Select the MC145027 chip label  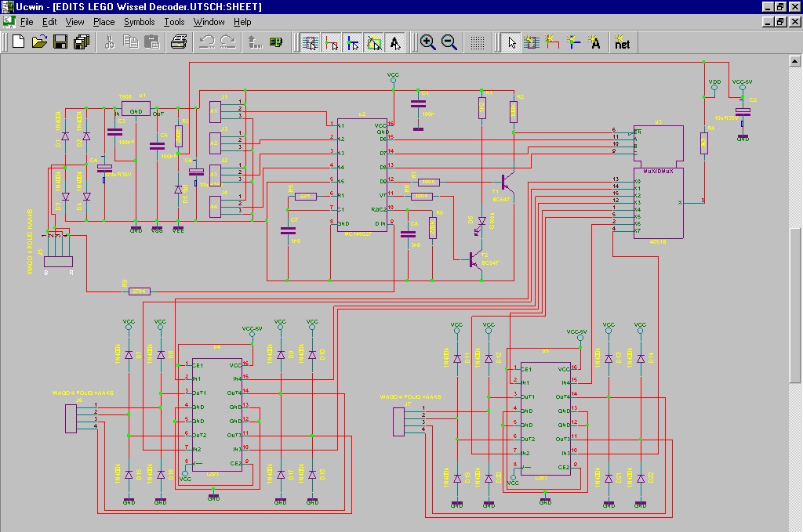pos(358,233)
